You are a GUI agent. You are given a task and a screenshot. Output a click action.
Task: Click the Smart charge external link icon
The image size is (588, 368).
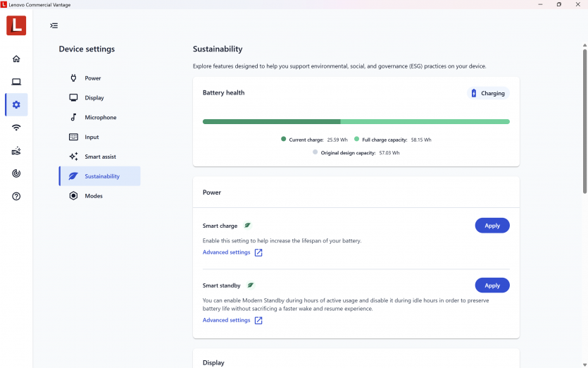tap(258, 252)
